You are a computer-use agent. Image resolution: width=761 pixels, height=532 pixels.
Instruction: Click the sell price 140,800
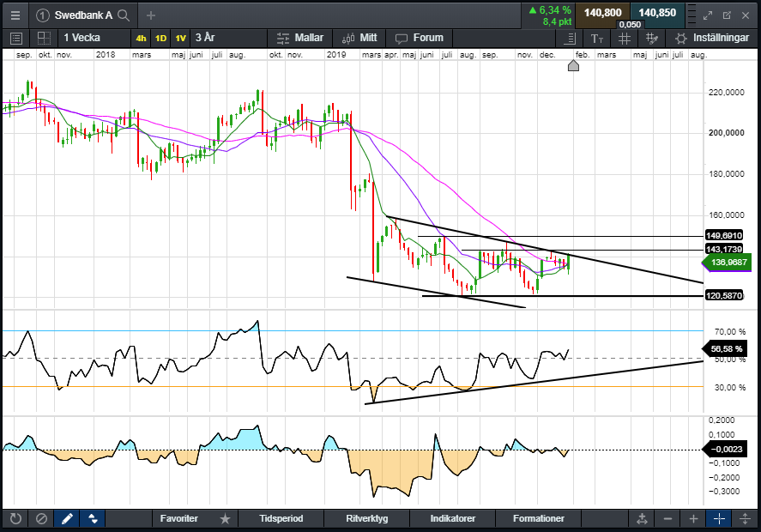click(x=602, y=13)
